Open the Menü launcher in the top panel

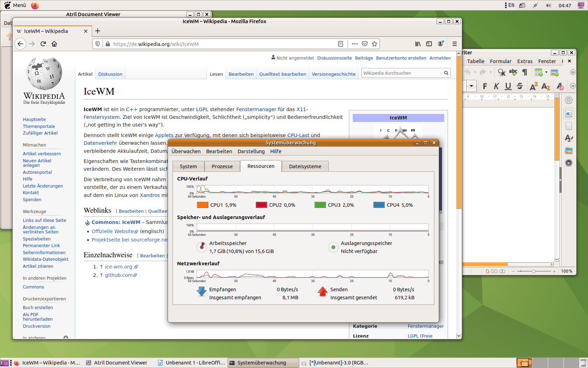(x=15, y=5)
